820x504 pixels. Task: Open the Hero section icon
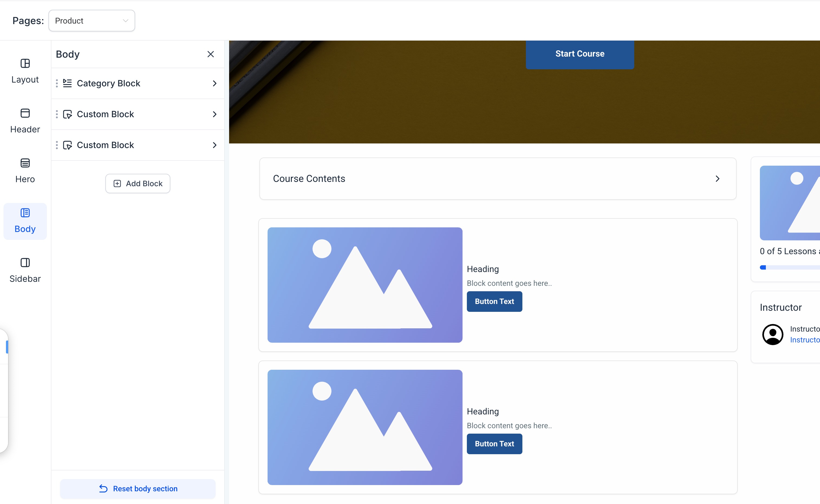coord(25,163)
